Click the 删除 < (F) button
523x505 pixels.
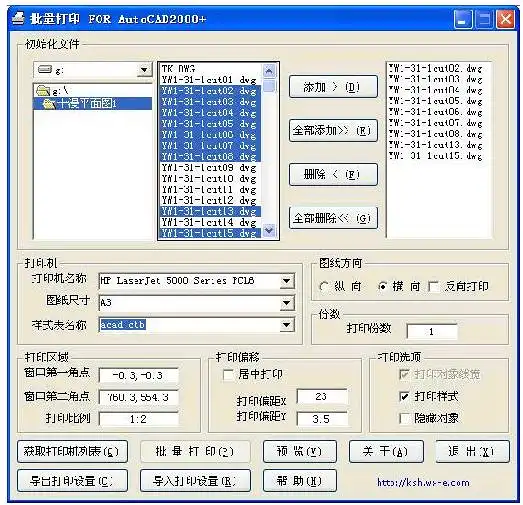point(333,174)
